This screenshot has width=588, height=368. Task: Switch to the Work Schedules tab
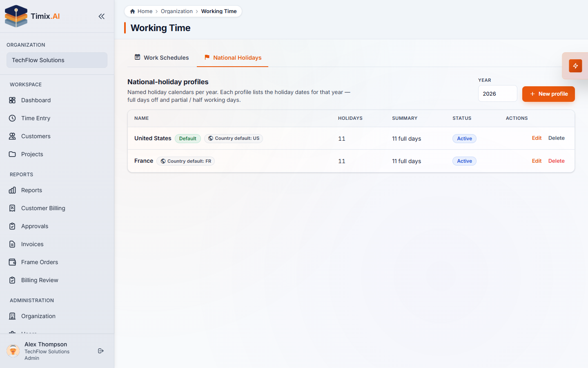tap(162, 58)
